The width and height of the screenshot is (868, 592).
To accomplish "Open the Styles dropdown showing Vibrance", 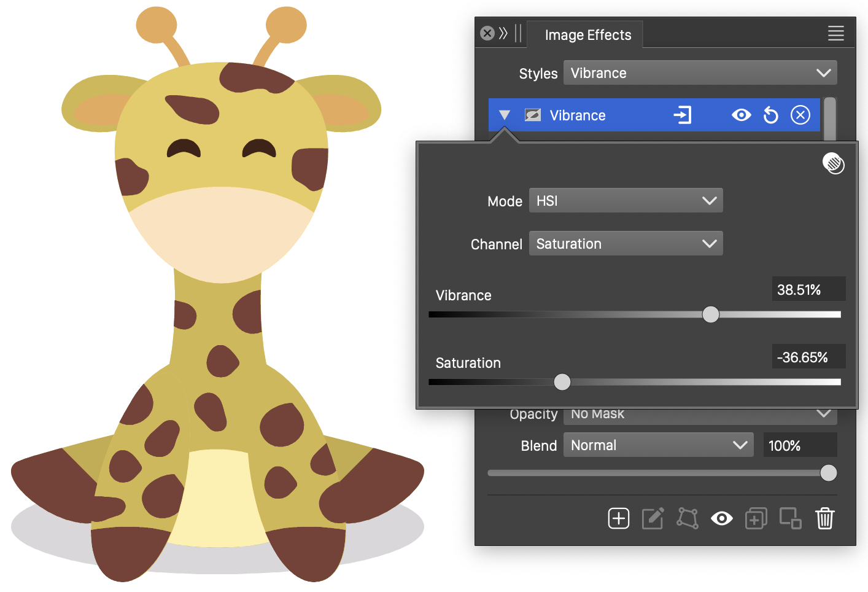I will coord(700,73).
